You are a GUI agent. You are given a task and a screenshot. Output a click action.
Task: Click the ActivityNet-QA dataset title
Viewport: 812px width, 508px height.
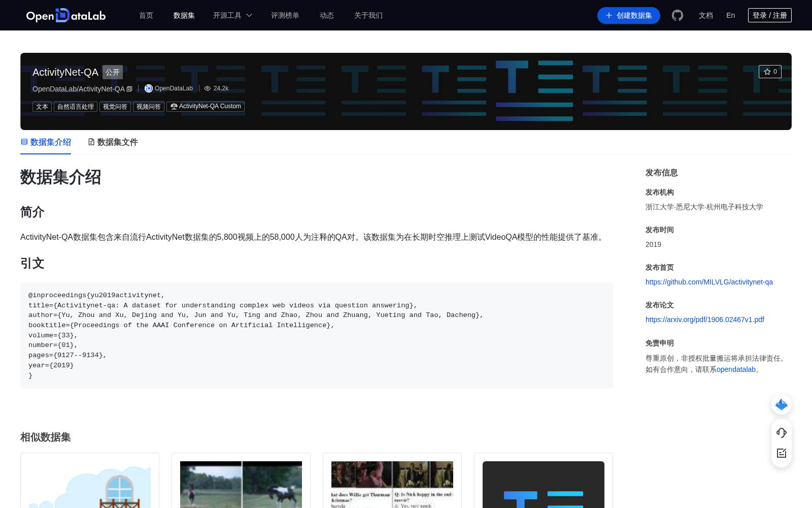click(65, 72)
